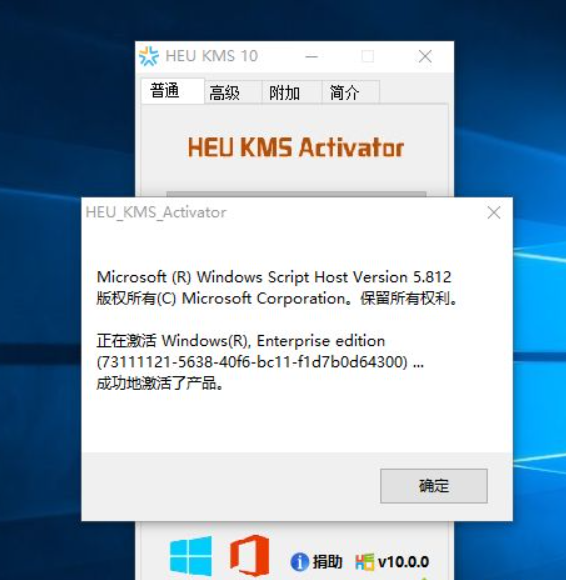Click the orange Office logo icon
The width and height of the screenshot is (566, 580).
tap(249, 556)
